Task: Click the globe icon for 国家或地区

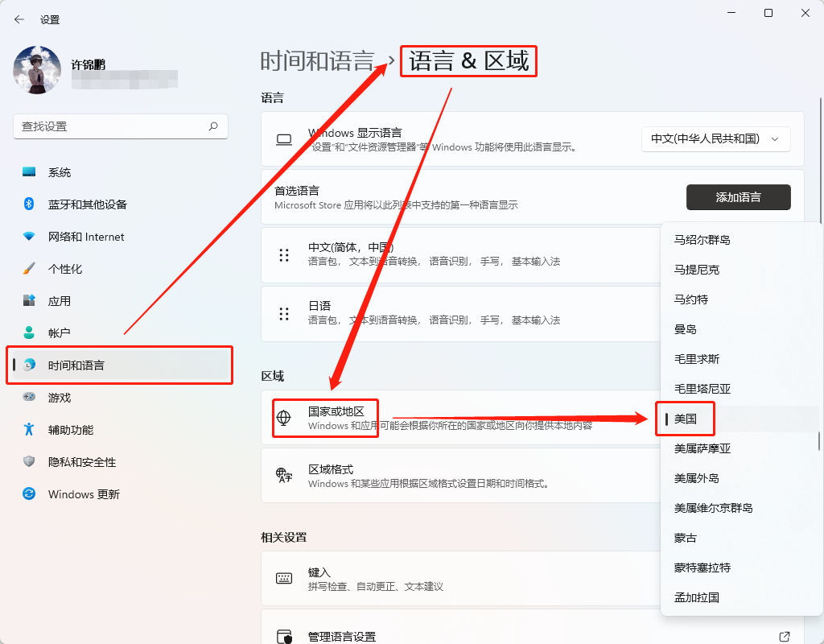Action: pos(284,418)
